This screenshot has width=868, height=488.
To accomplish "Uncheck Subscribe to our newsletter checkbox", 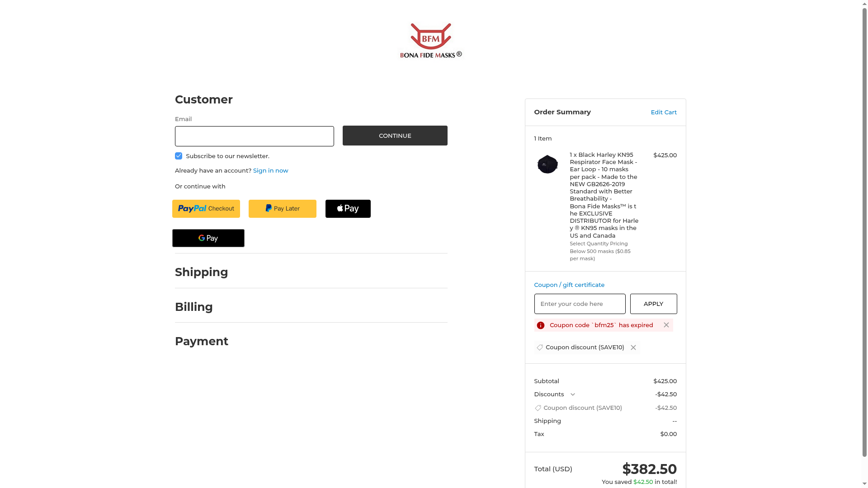I will tap(179, 156).
